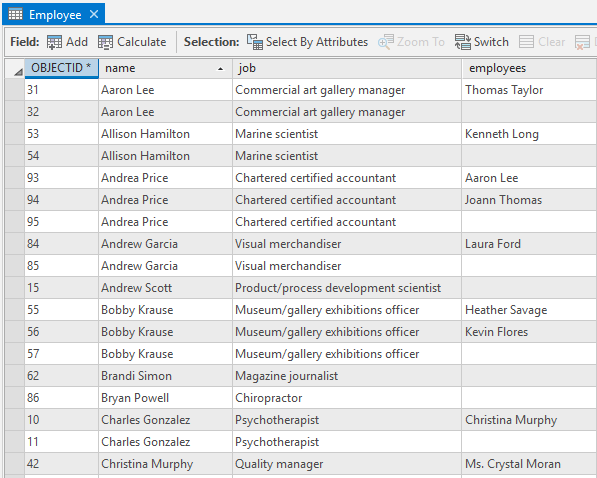
Task: Click 'Aaron Lee' in the employees column
Action: (x=529, y=178)
